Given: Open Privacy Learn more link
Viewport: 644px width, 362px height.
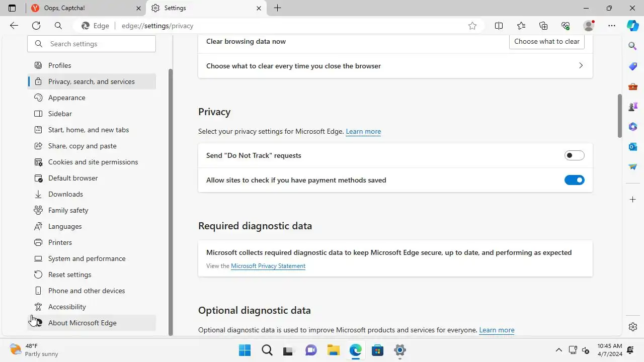Looking at the screenshot, I should pos(363,131).
